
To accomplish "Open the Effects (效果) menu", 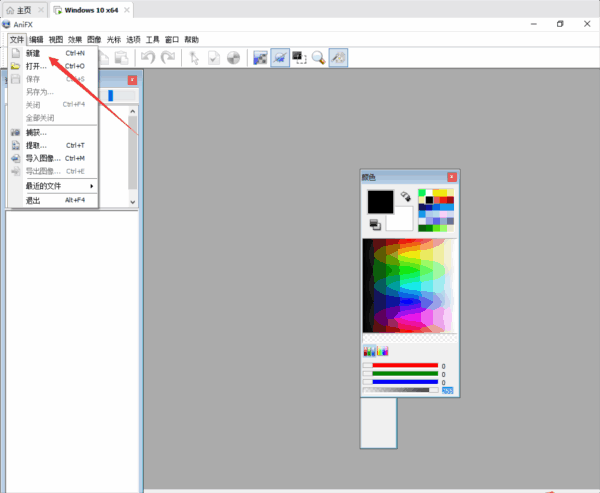I will pyautogui.click(x=75, y=39).
